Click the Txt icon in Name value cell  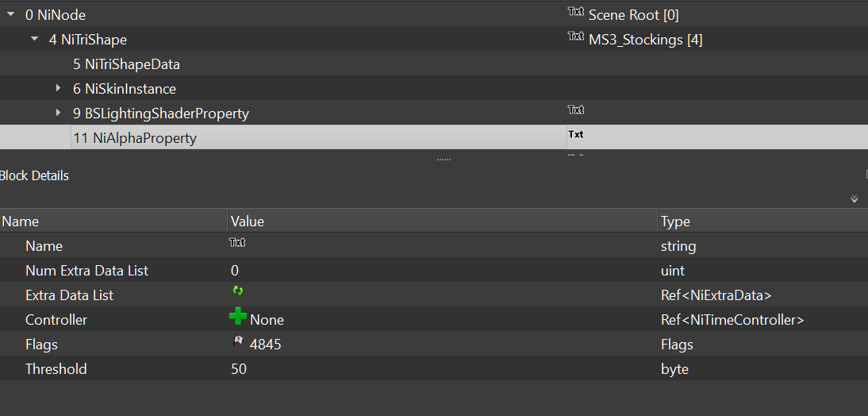point(237,242)
